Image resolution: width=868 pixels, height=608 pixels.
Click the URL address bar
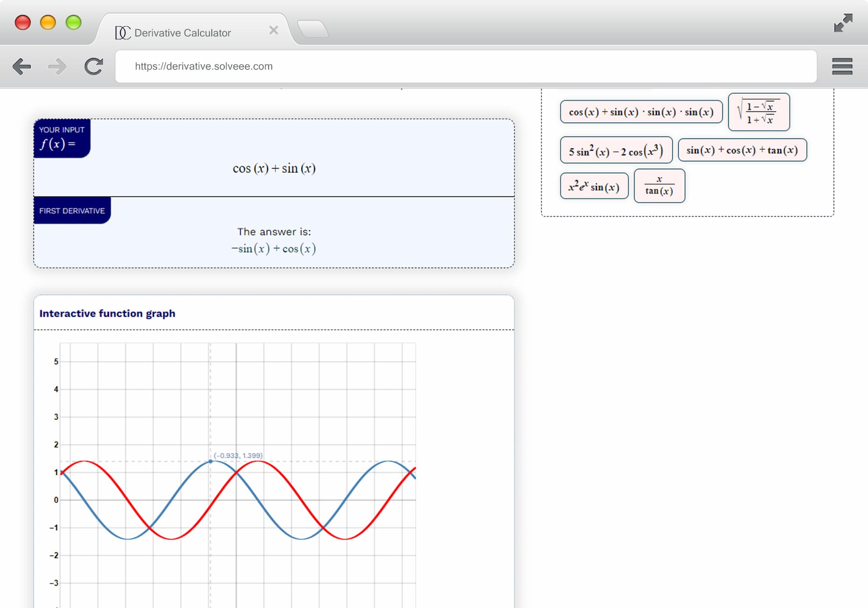[x=466, y=66]
